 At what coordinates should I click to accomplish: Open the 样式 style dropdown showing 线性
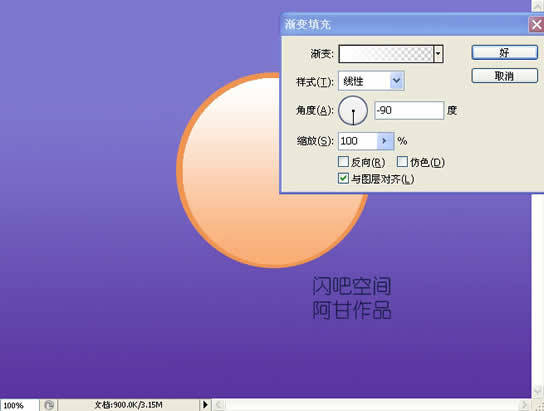coord(371,81)
